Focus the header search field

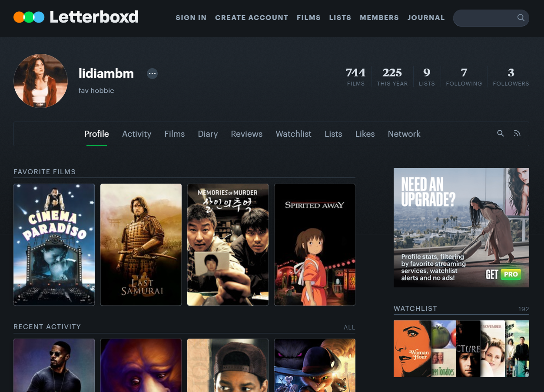(491, 18)
